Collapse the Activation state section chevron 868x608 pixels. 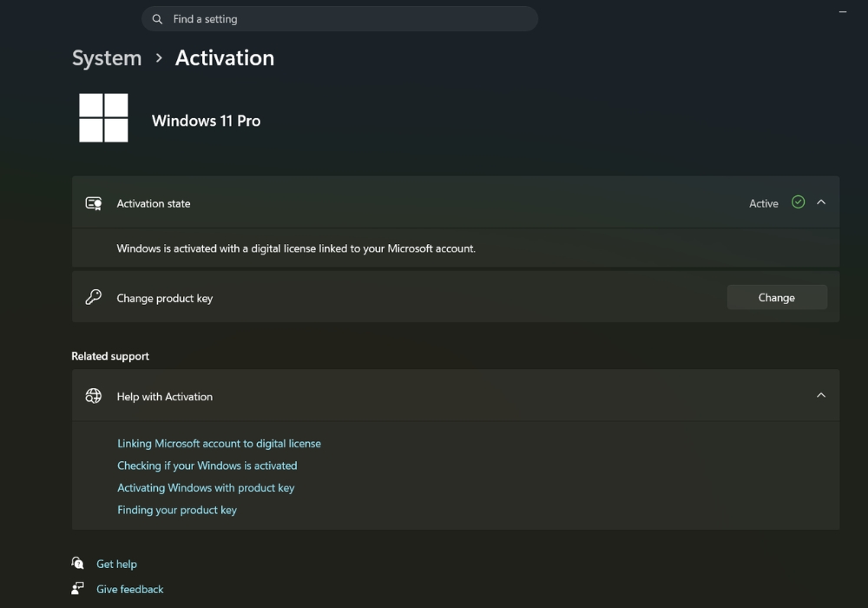821,202
